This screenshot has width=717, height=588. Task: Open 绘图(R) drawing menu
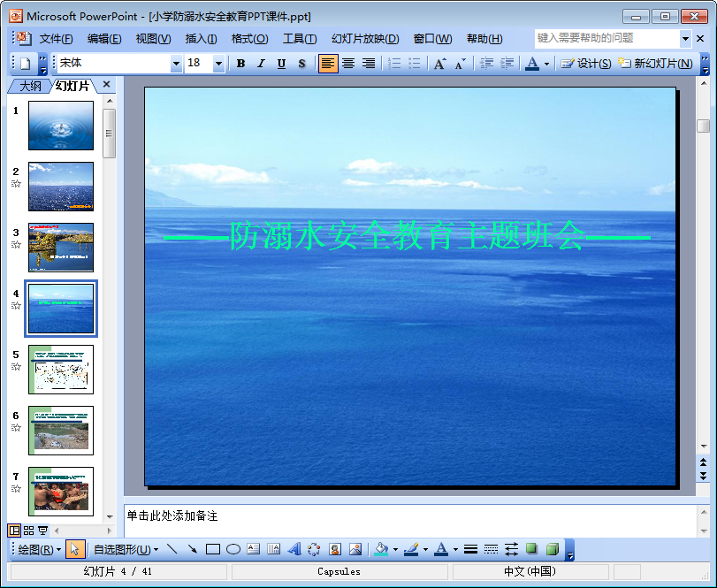coord(39,550)
